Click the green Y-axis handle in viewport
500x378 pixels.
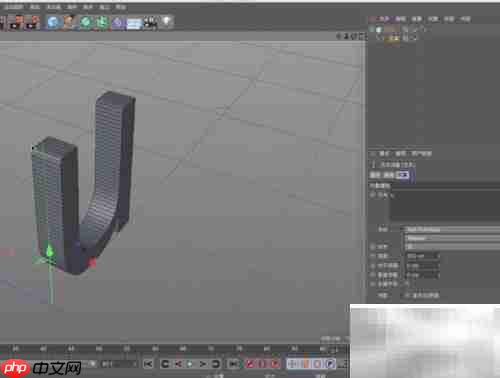pyautogui.click(x=50, y=251)
